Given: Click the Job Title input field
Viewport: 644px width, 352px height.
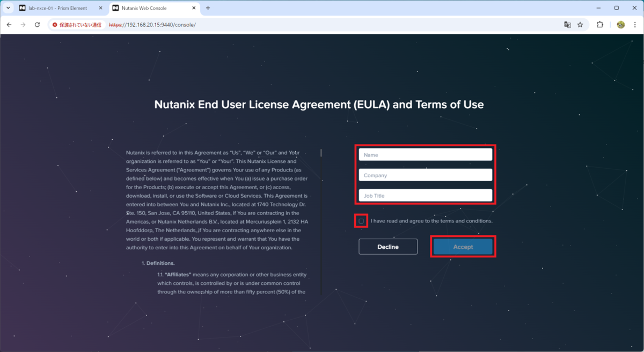Looking at the screenshot, I should 426,196.
